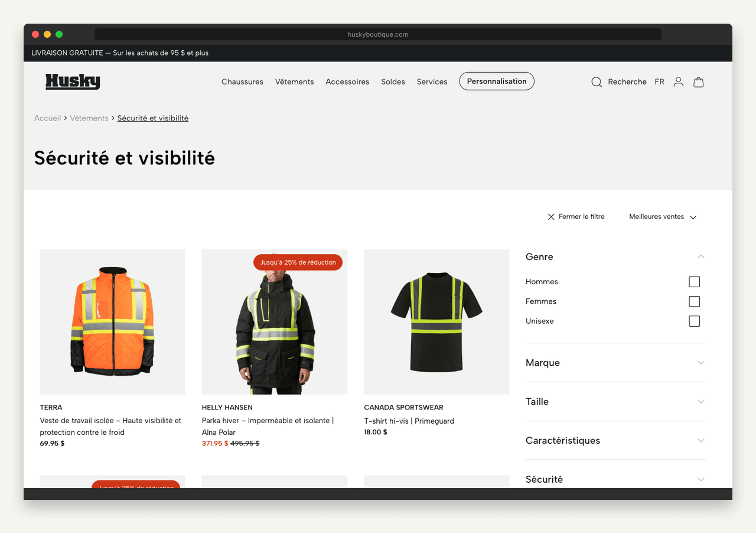The width and height of the screenshot is (756, 533).
Task: Open the search with the magnifier icon
Action: [x=597, y=82]
